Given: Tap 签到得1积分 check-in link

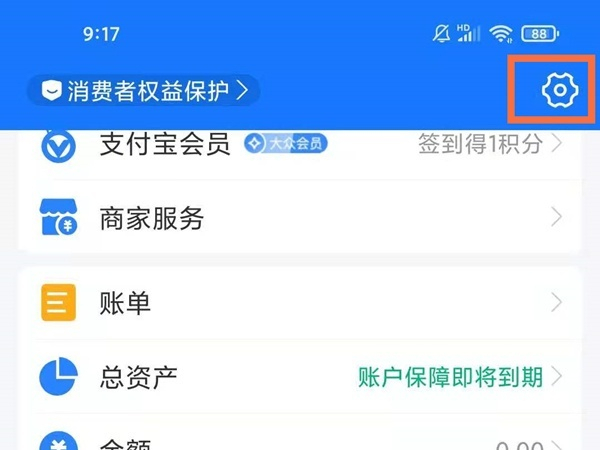Looking at the screenshot, I should 481,144.
